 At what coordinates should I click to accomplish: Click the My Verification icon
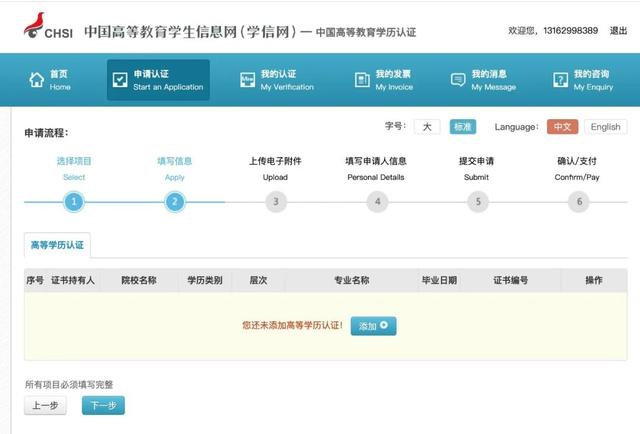pos(247,80)
